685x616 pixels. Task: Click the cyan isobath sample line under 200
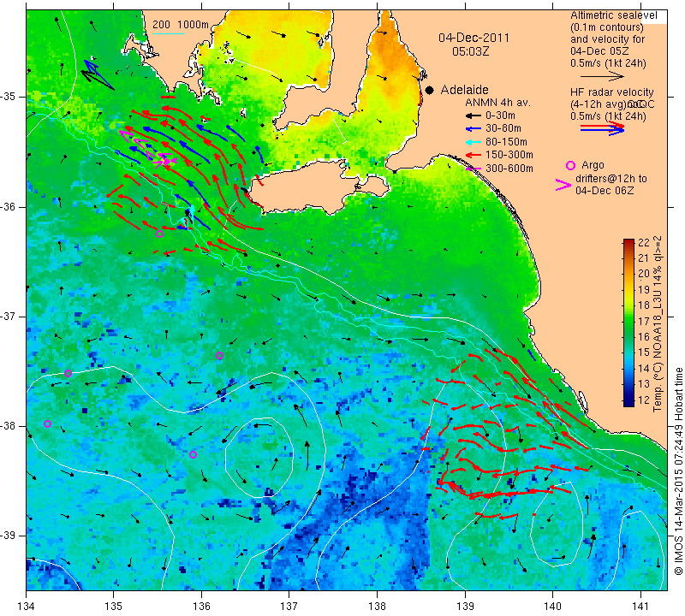pyautogui.click(x=168, y=33)
